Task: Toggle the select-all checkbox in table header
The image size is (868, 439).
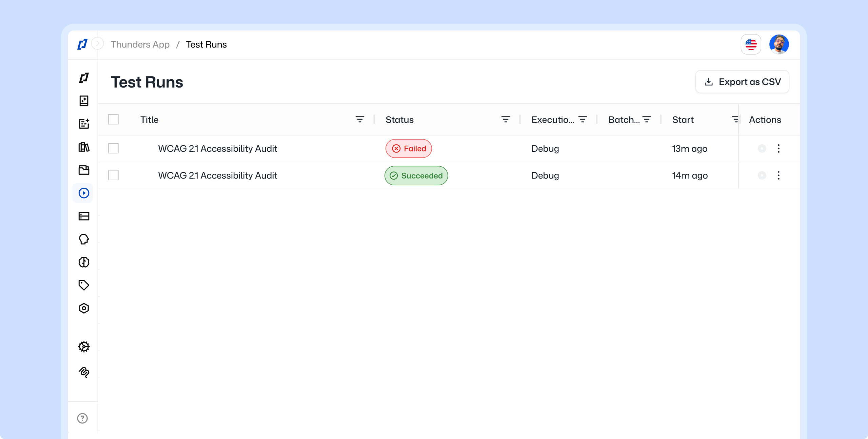Action: click(113, 120)
